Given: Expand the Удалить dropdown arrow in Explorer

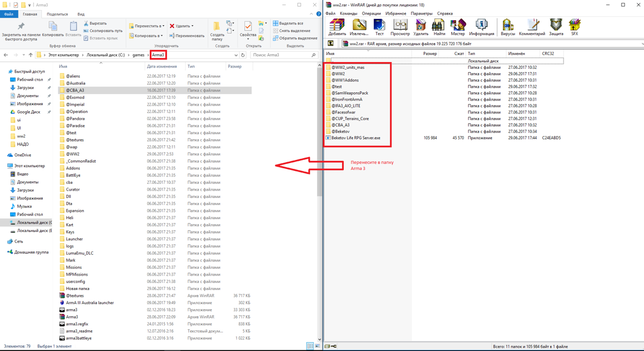Looking at the screenshot, I should (192, 26).
